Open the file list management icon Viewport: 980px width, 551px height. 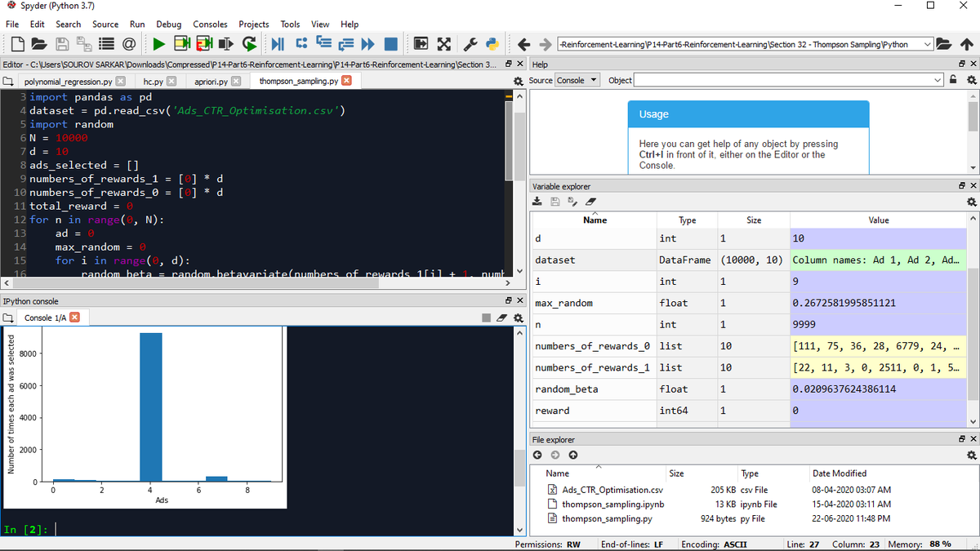(105, 44)
